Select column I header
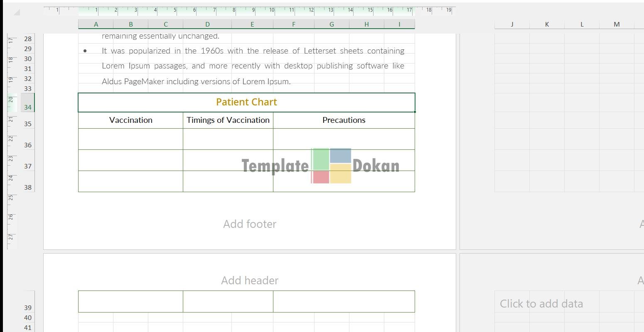Viewport: 644px width, 332px height. (399, 24)
